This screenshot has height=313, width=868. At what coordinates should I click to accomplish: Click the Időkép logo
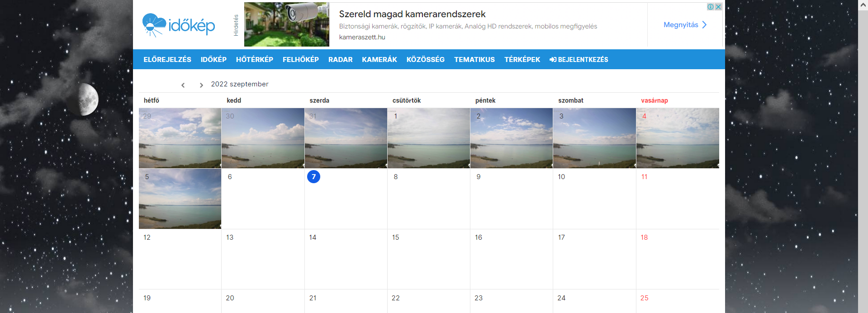click(179, 25)
